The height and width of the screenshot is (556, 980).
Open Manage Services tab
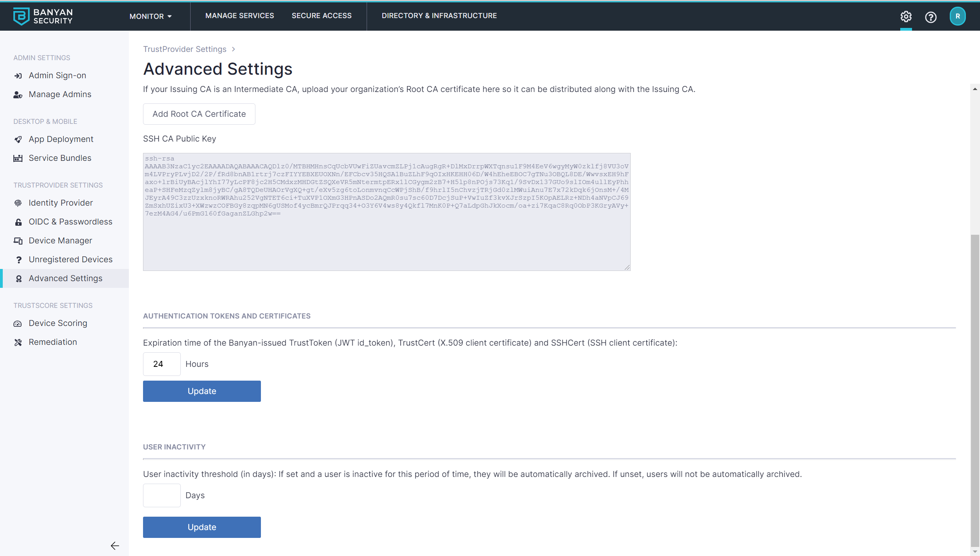point(239,16)
